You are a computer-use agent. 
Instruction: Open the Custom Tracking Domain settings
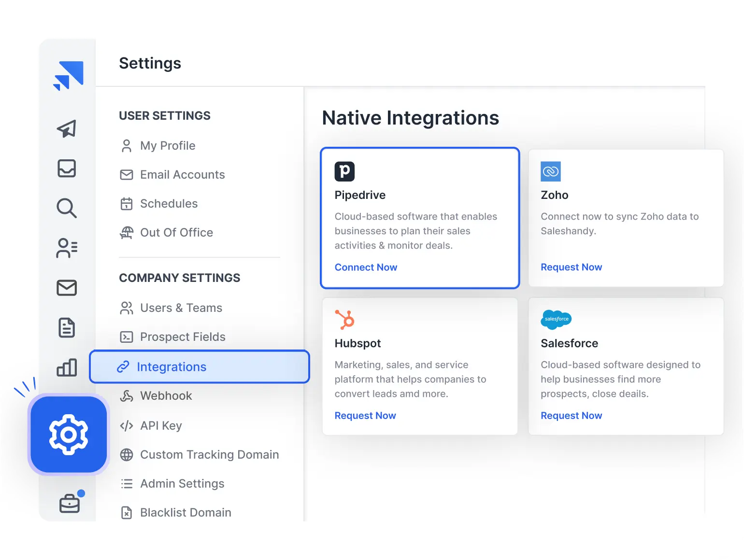click(x=209, y=454)
